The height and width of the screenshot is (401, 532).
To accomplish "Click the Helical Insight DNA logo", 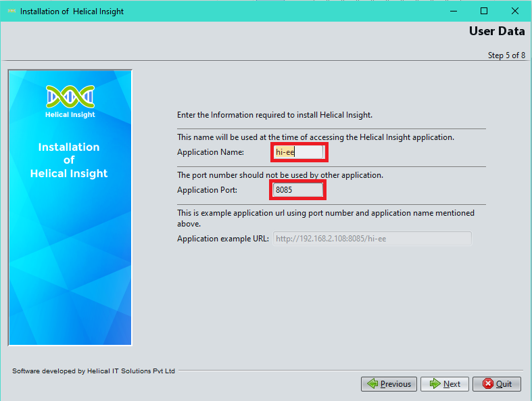I will pos(70,97).
